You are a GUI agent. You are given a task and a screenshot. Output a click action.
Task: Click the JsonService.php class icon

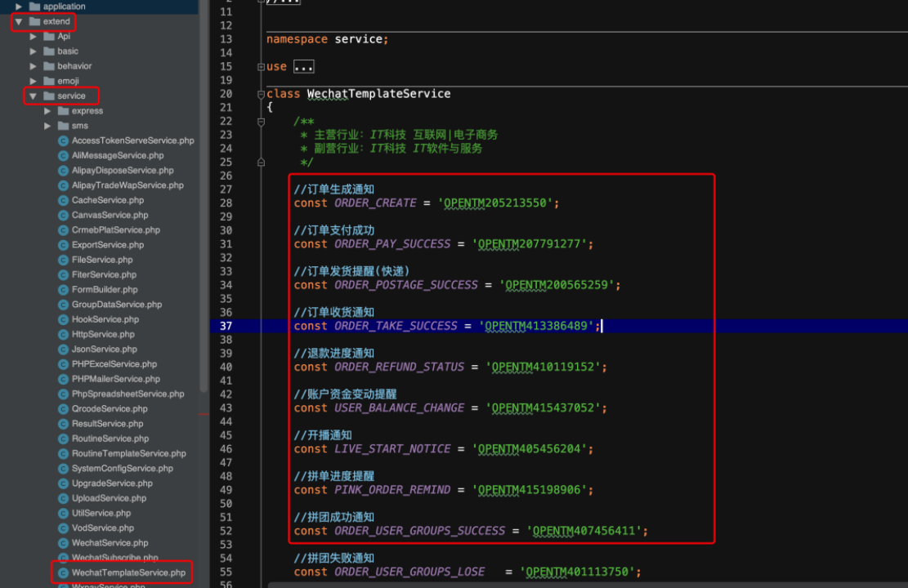(63, 350)
